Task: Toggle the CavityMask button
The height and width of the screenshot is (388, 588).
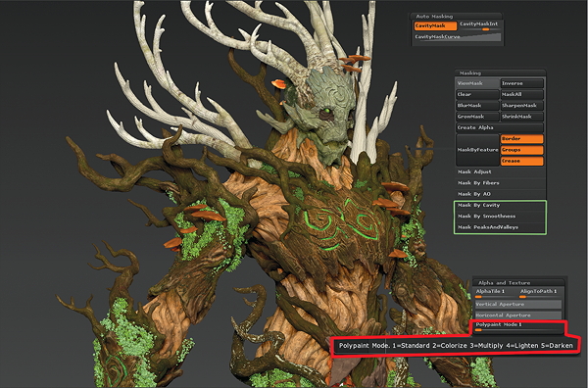Action: pyautogui.click(x=435, y=25)
